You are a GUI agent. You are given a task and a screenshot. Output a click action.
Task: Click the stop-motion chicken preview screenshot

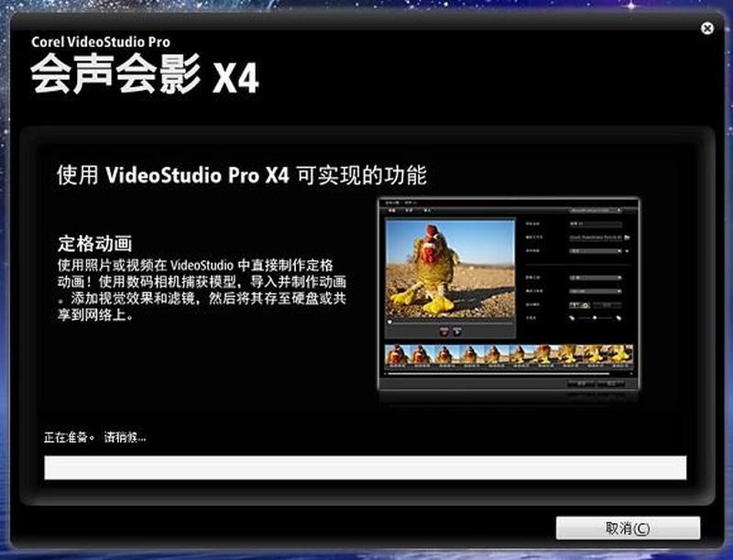tap(509, 295)
